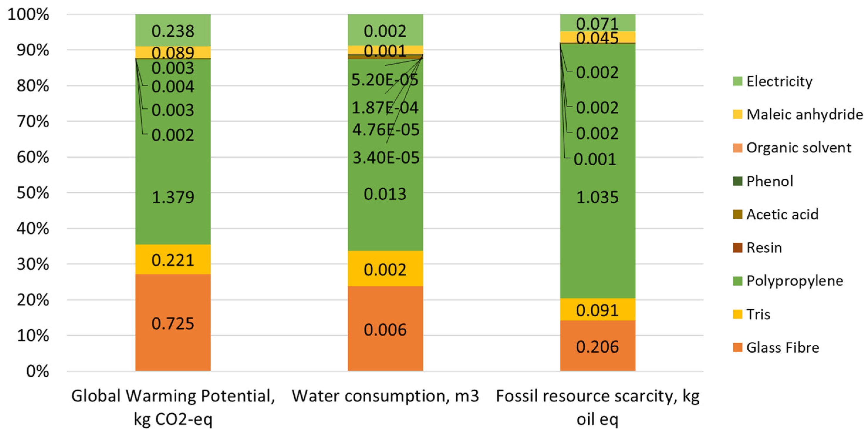The width and height of the screenshot is (868, 435).
Task: Select the Fossil resource scarcity axis label
Action: pos(597,407)
